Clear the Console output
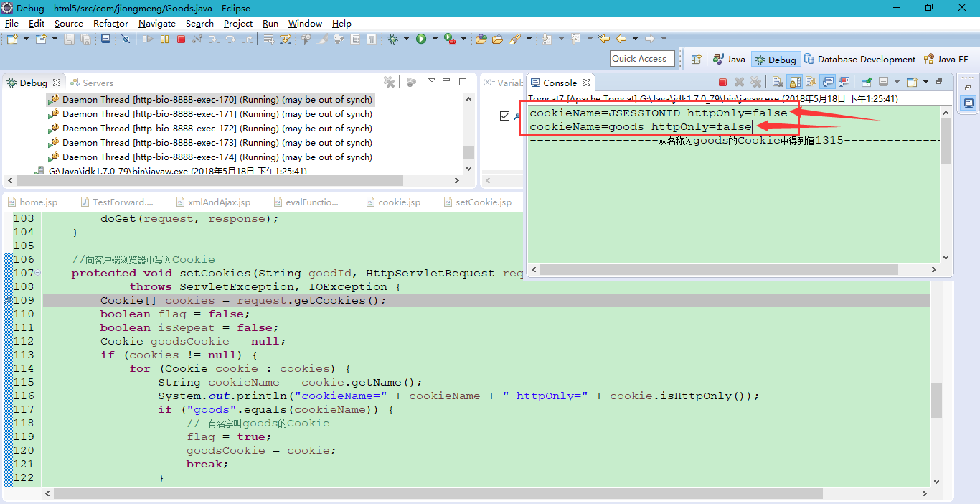 [778, 82]
